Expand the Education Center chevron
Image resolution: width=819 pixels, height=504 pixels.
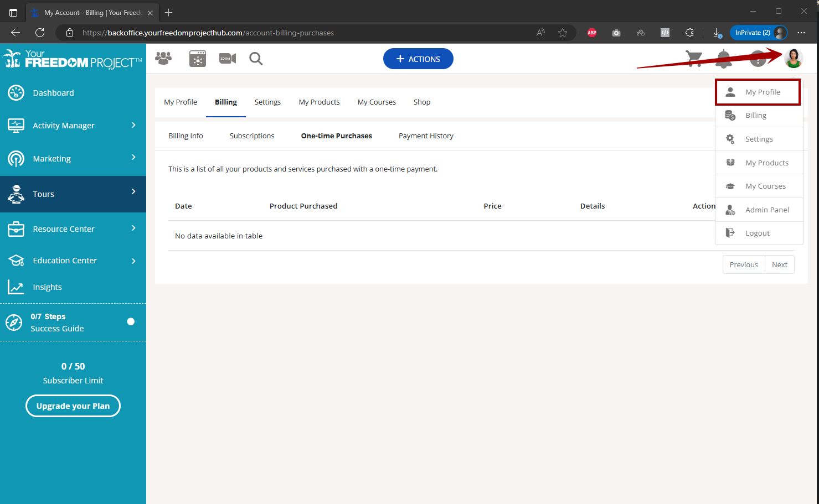click(133, 261)
